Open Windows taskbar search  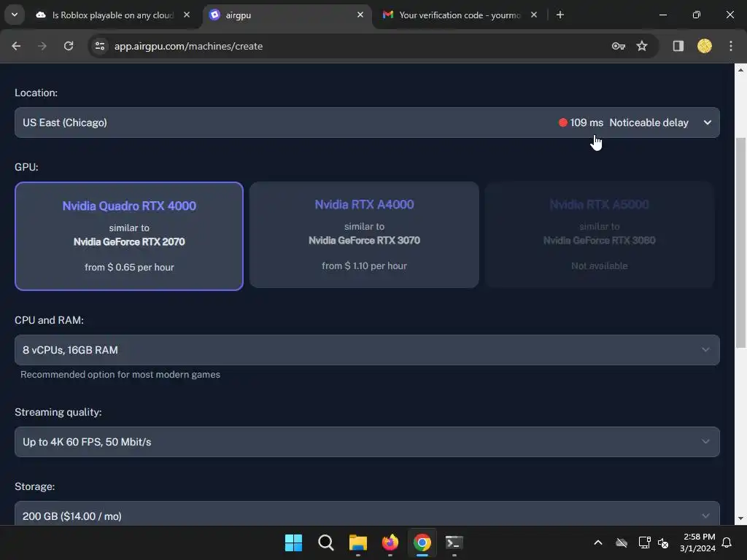tap(326, 542)
